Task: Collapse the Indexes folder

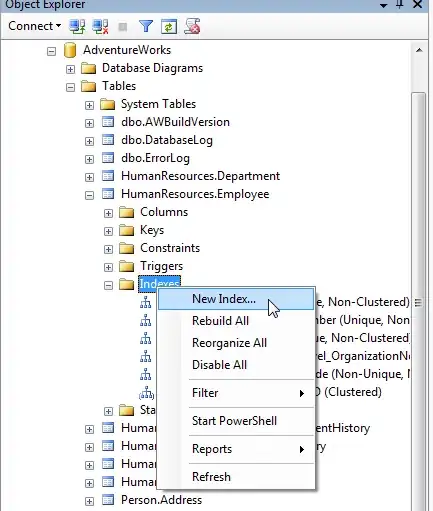Action: 108,285
